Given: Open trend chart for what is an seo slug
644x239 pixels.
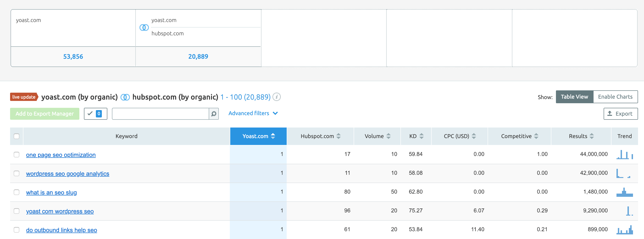Looking at the screenshot, I should (625, 192).
